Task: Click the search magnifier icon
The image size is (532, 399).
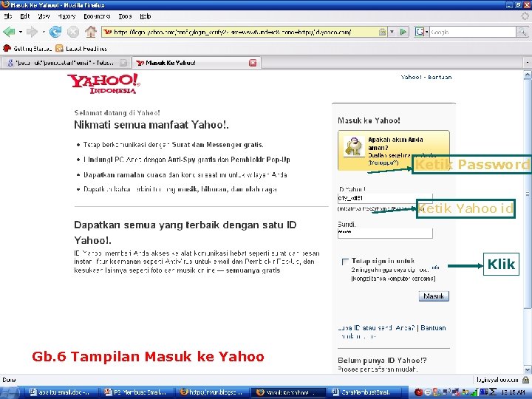Action: coord(522,32)
